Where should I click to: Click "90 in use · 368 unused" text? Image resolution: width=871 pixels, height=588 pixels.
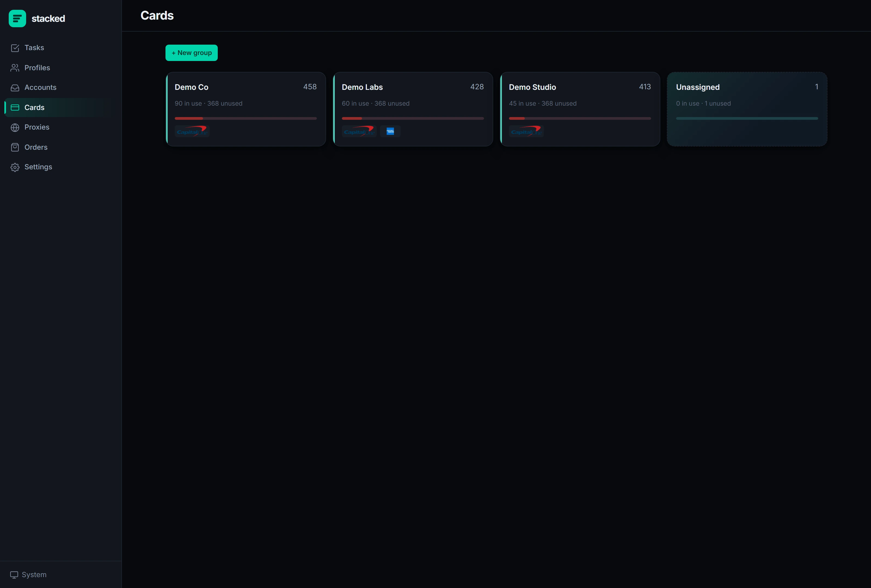208,103
